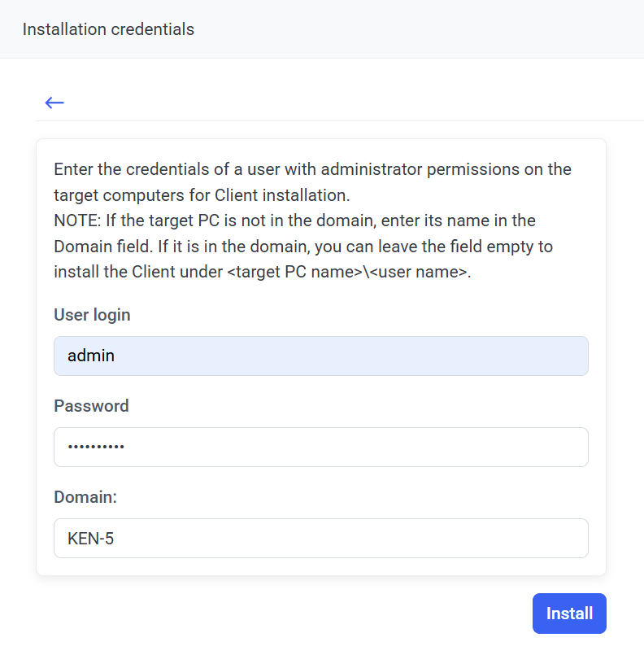Focus the User login input field
Viewport: 644px width, 655px height.
point(320,356)
